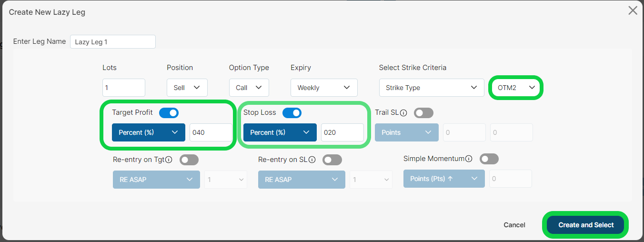
Task: Turn on Re-entry on SL toggle
Action: [332, 160]
